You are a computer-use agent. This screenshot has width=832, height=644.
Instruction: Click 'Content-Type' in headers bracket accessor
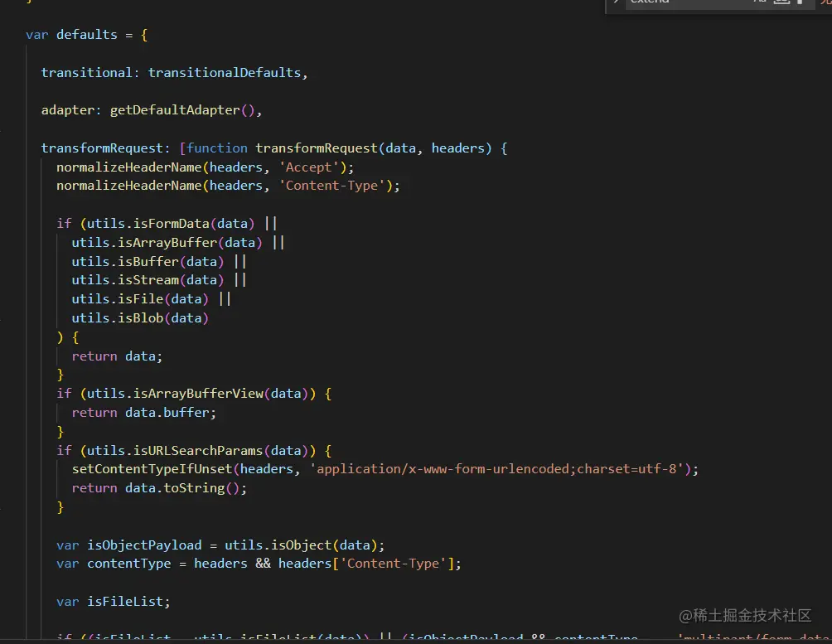click(x=393, y=564)
